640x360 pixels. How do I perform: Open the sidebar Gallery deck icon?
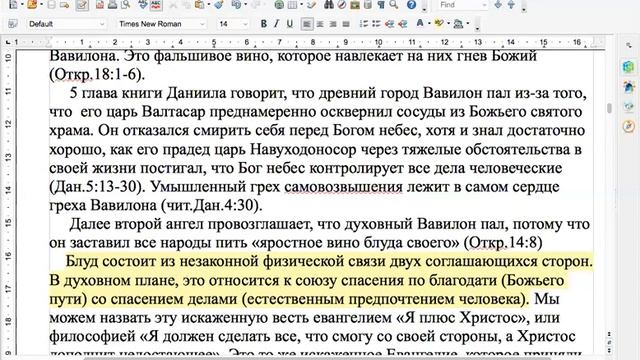[629, 107]
